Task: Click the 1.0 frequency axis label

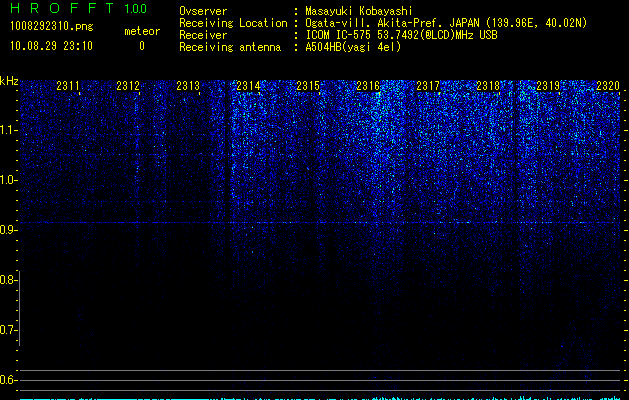Action: click(8, 180)
